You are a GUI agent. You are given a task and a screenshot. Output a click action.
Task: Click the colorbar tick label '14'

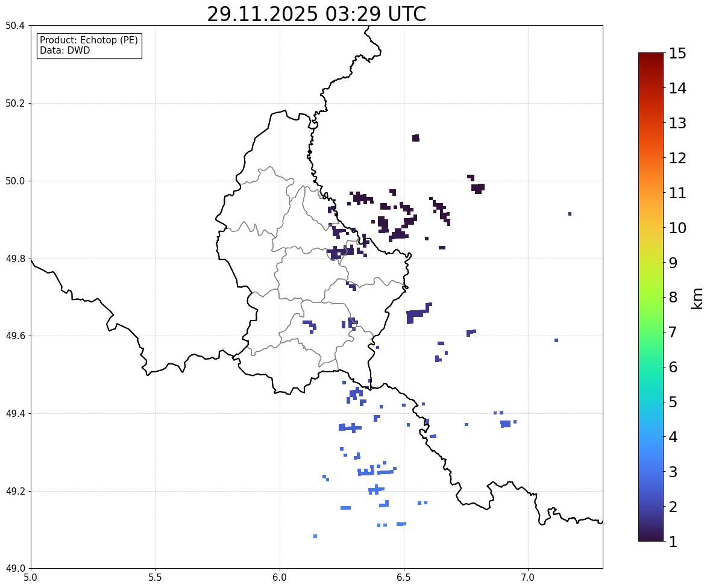click(677, 89)
